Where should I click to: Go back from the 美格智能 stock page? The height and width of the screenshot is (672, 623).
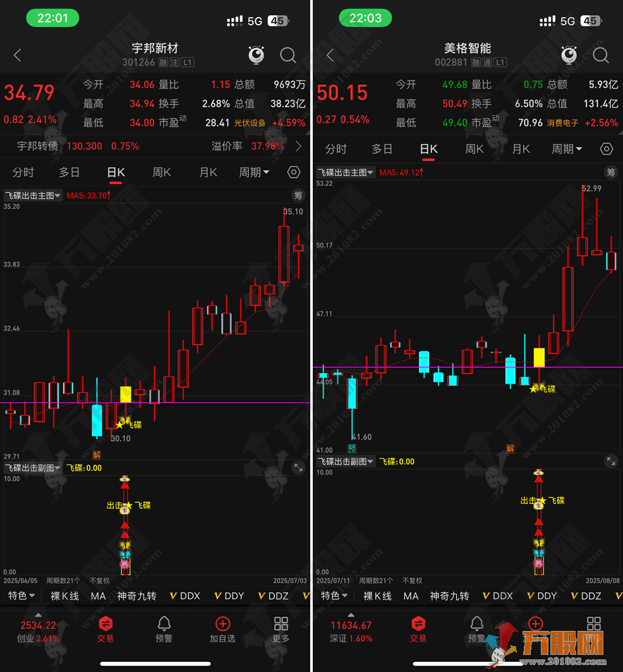(x=330, y=55)
